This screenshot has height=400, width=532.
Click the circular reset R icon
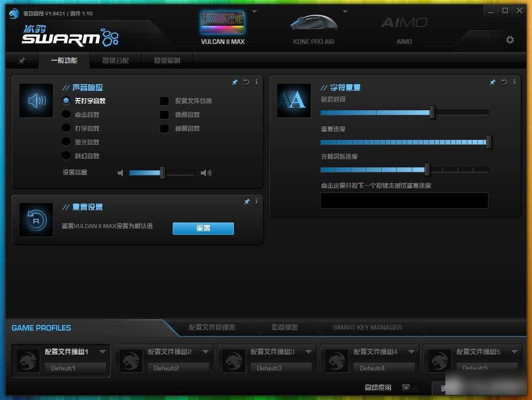(36, 220)
